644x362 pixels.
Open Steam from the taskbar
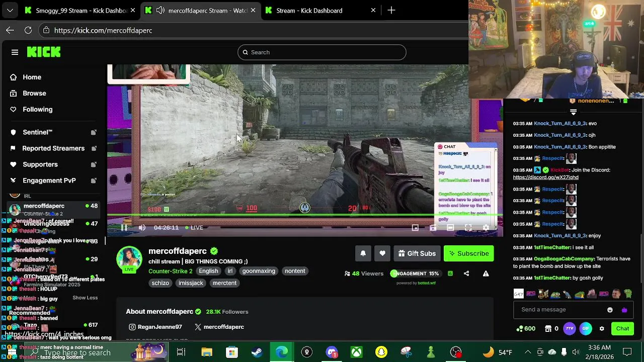pos(257,352)
